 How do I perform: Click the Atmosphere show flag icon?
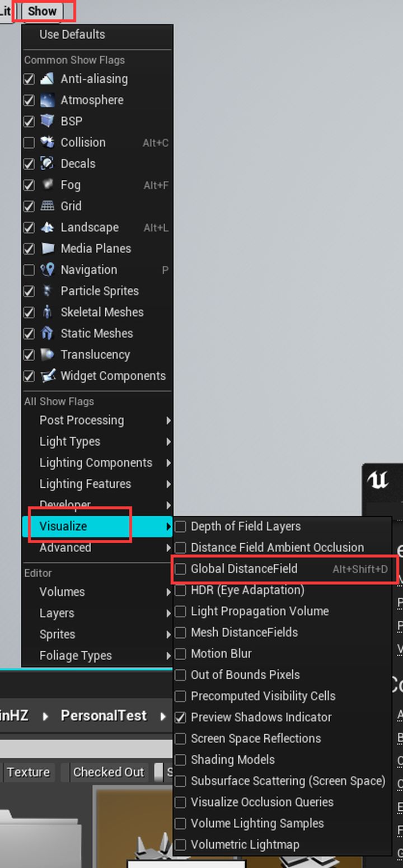click(48, 100)
